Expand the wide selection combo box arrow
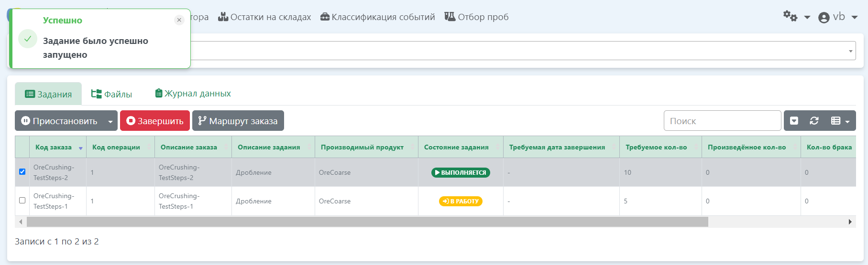The image size is (868, 265). tap(851, 51)
